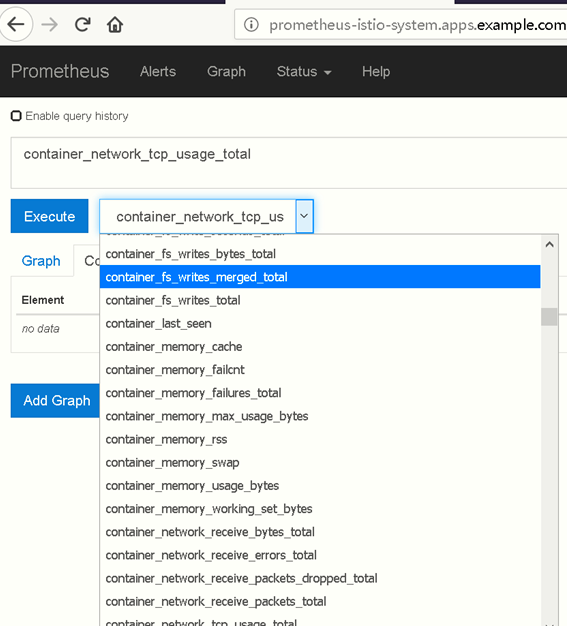Select container_fs_writes_bytes_total
The height and width of the screenshot is (626, 567).
(320, 254)
